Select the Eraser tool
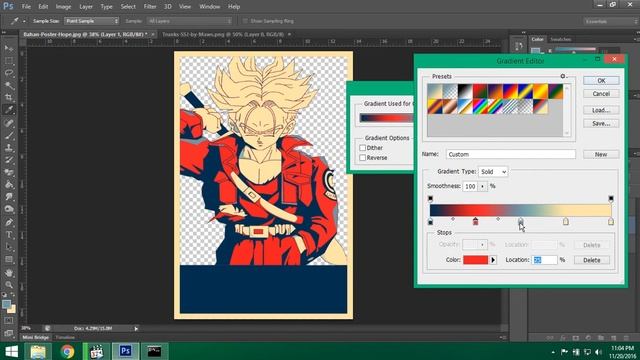Image resolution: width=640 pixels, height=360 pixels. (9, 172)
